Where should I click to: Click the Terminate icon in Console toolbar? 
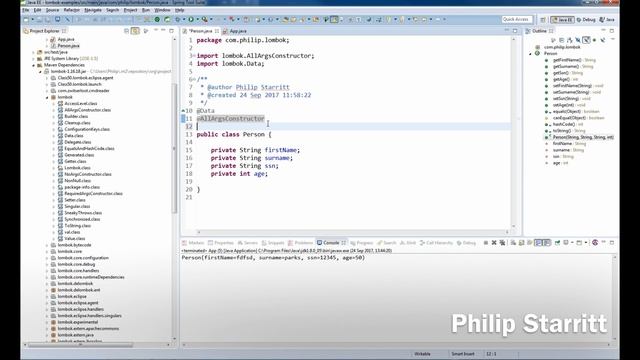tap(485, 243)
